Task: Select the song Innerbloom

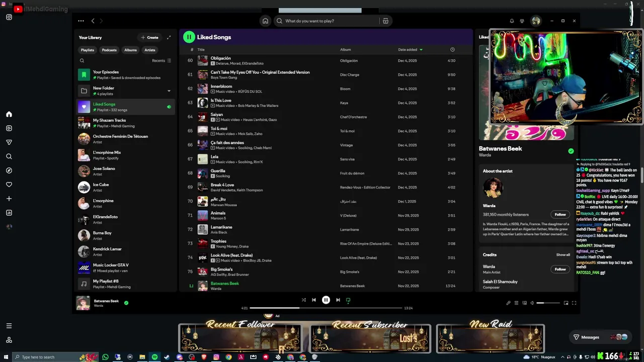Action: (221, 86)
